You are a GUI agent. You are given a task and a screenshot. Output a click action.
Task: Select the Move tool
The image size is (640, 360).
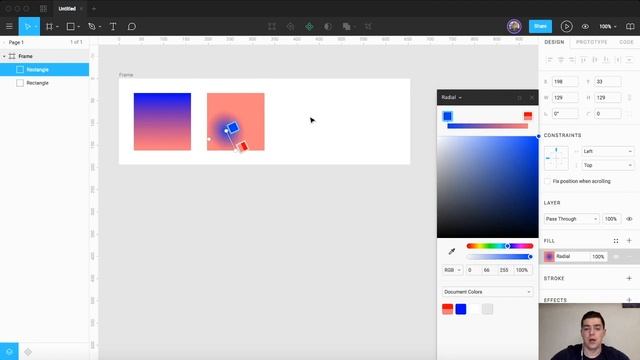[x=27, y=27]
